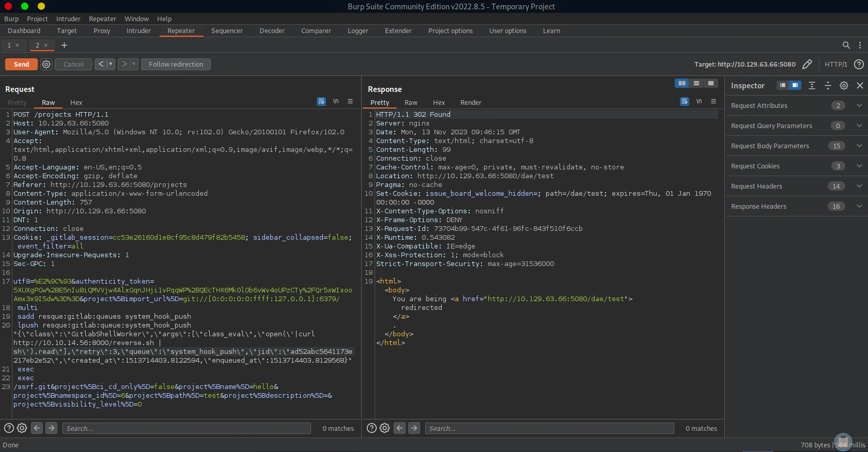Open the back-history dropdown arrow
This screenshot has height=452, width=868.
point(111,64)
